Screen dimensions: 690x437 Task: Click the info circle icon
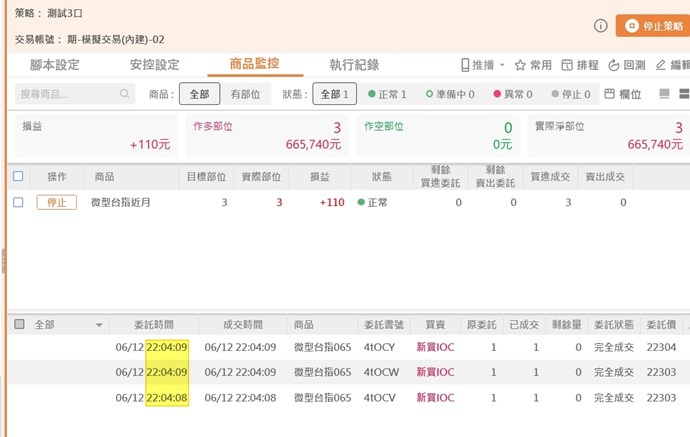601,26
